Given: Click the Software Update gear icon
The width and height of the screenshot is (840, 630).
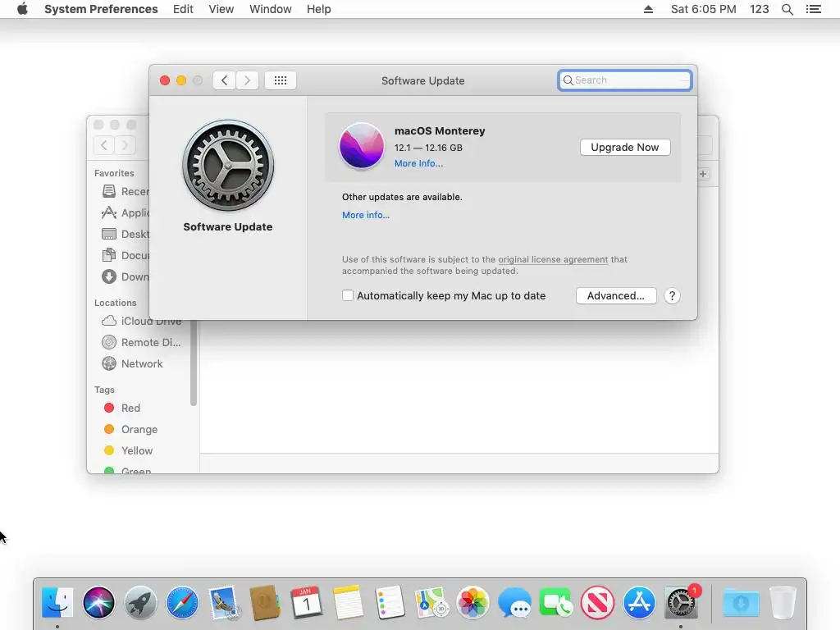Looking at the screenshot, I should tap(228, 165).
